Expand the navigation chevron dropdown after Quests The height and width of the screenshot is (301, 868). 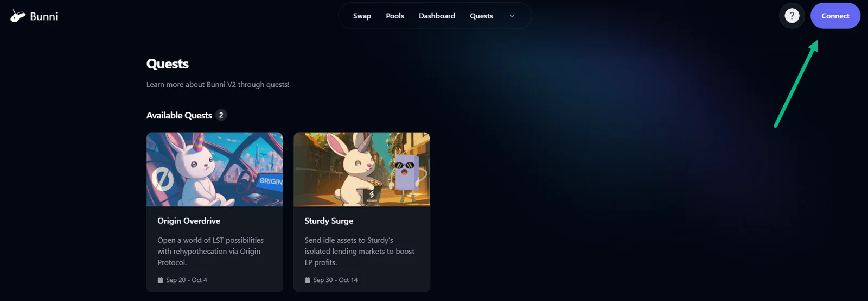point(512,16)
